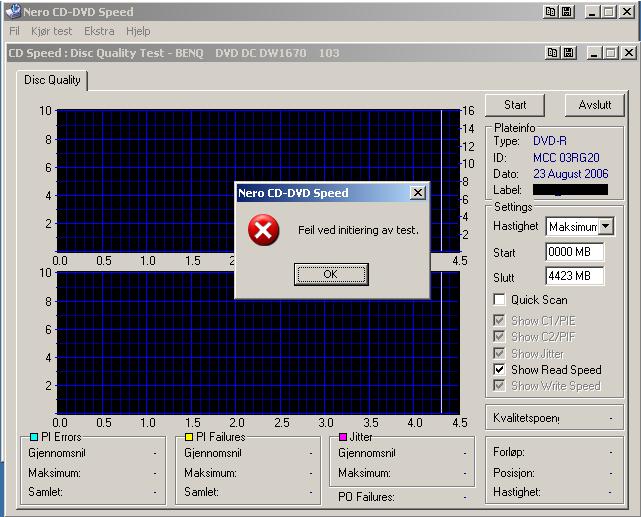The height and width of the screenshot is (517, 641).
Task: Click the yellow PI Failures color swatch
Action: (189, 437)
